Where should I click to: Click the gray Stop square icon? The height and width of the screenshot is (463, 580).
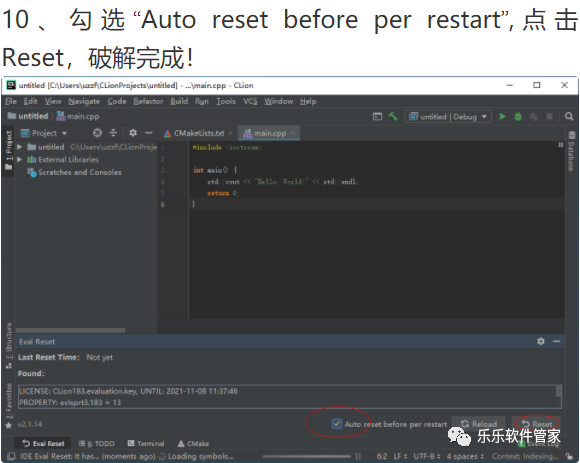(x=549, y=116)
